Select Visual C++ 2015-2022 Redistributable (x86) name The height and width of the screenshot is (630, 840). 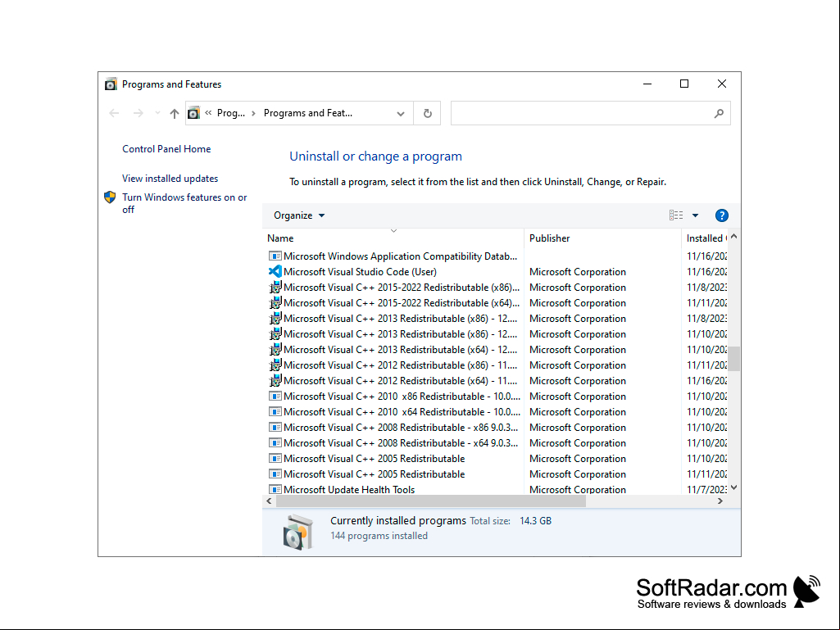pyautogui.click(x=402, y=287)
